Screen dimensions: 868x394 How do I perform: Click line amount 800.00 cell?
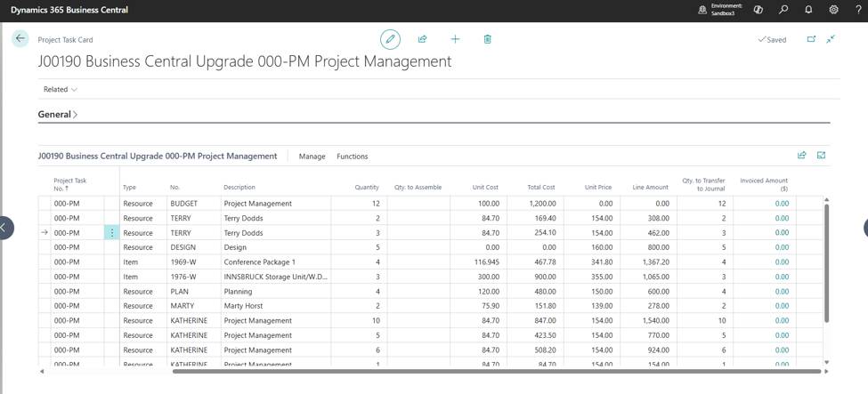point(648,247)
